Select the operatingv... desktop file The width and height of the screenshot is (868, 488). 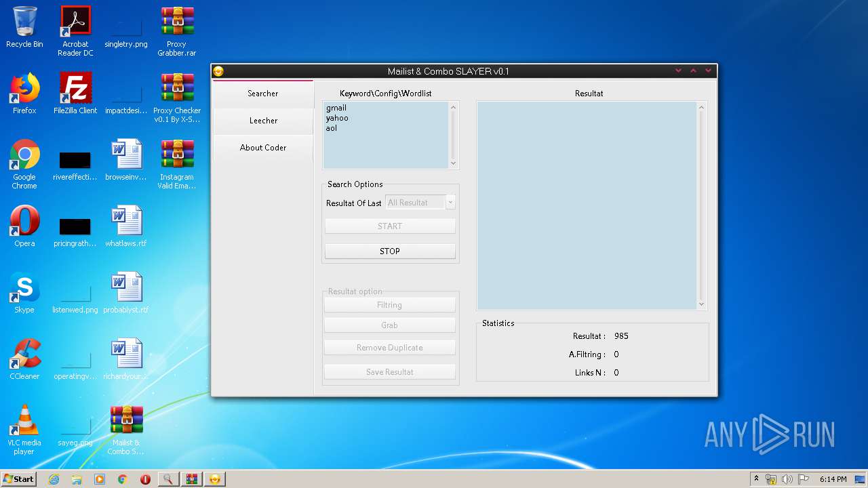[75, 363]
